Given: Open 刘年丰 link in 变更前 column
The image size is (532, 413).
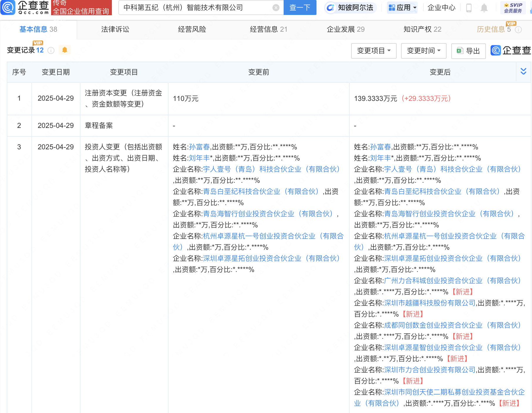Looking at the screenshot, I should tap(199, 158).
